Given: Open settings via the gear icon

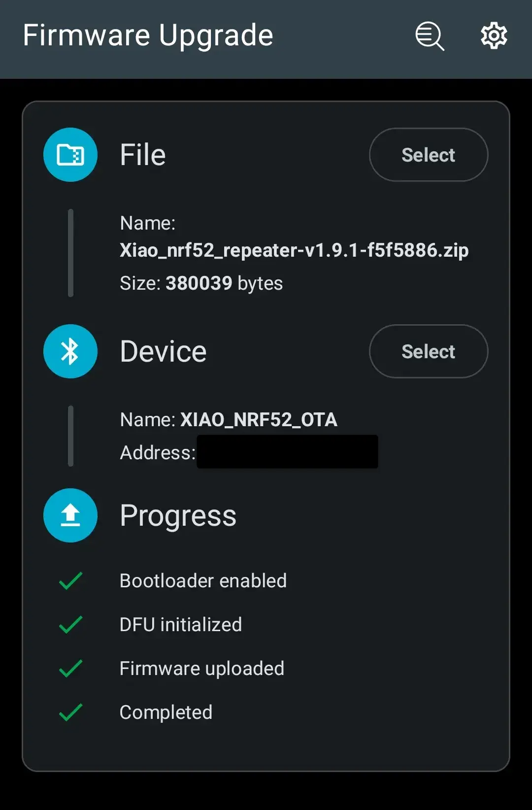Looking at the screenshot, I should click(494, 36).
